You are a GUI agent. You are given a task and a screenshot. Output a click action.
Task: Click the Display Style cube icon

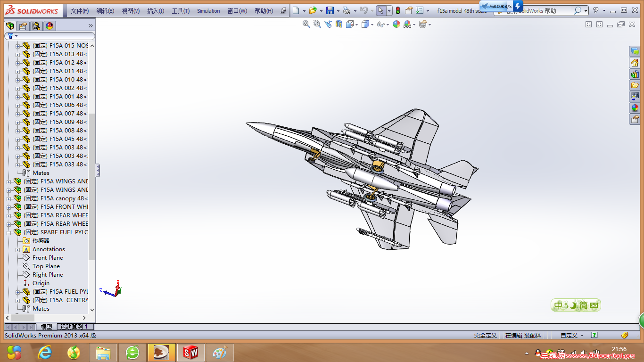point(365,24)
